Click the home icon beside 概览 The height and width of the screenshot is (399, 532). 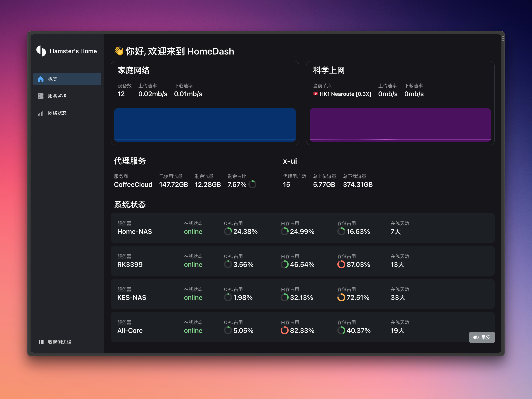[41, 79]
